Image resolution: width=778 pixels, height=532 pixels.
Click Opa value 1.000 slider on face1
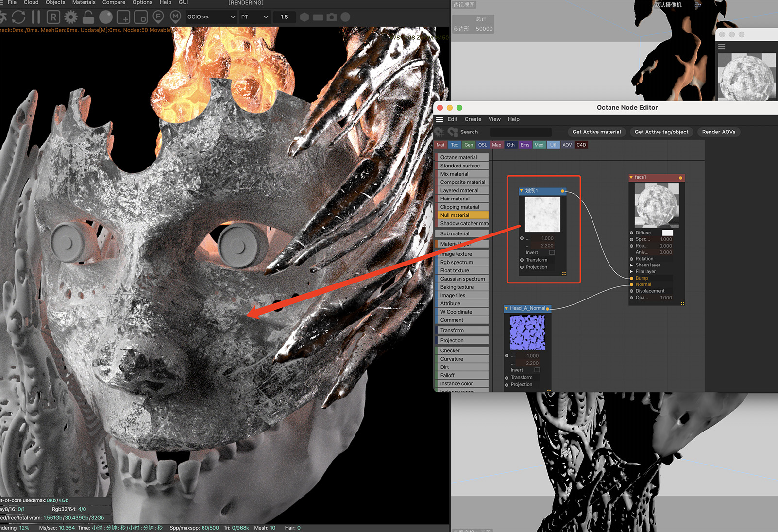[662, 298]
